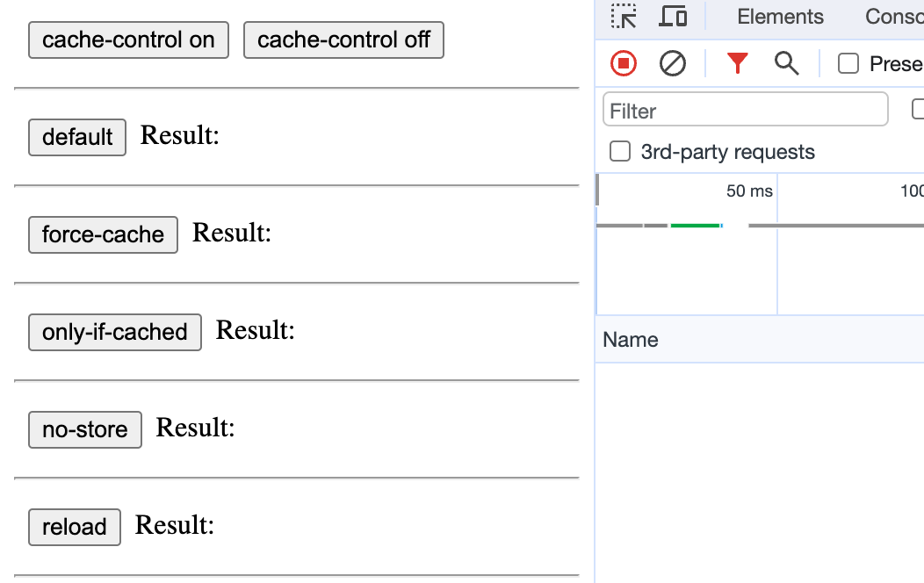Toggle the device toolbar icon
The width and height of the screenshot is (924, 583).
673,17
